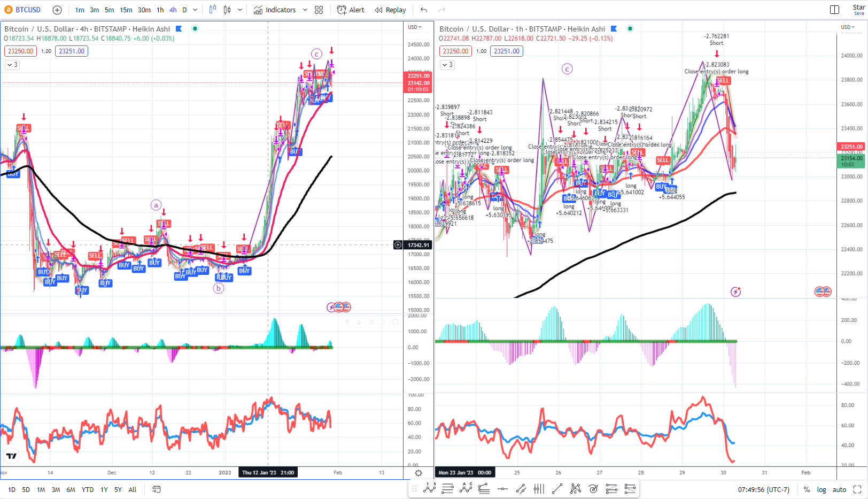
Task: Click the US flag economic events on the 1h chart
Action: pos(823,291)
